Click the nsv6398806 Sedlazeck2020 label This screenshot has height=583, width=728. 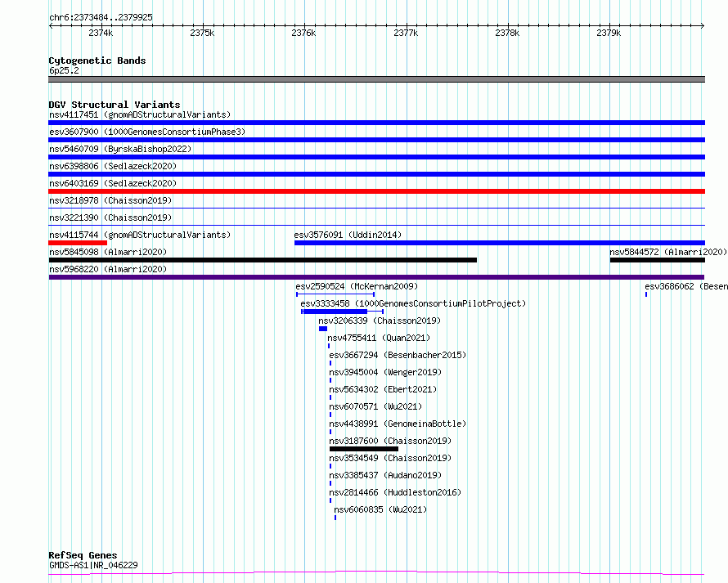click(113, 166)
